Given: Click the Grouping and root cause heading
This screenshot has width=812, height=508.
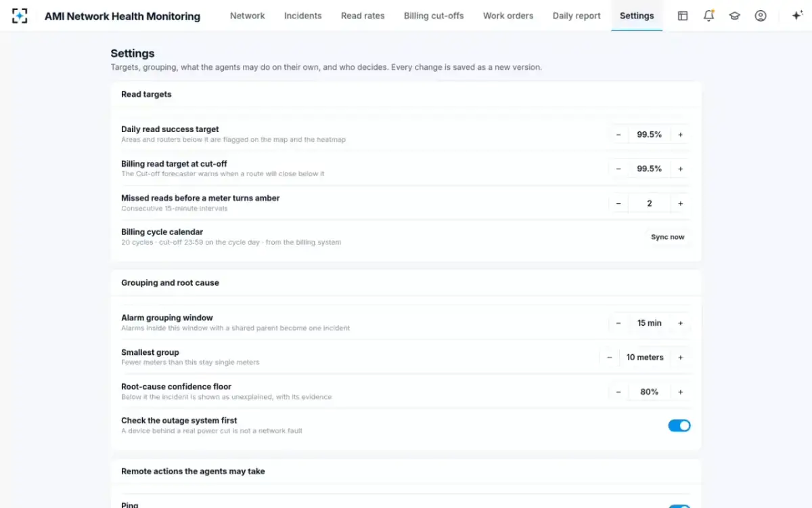Looking at the screenshot, I should (x=170, y=282).
